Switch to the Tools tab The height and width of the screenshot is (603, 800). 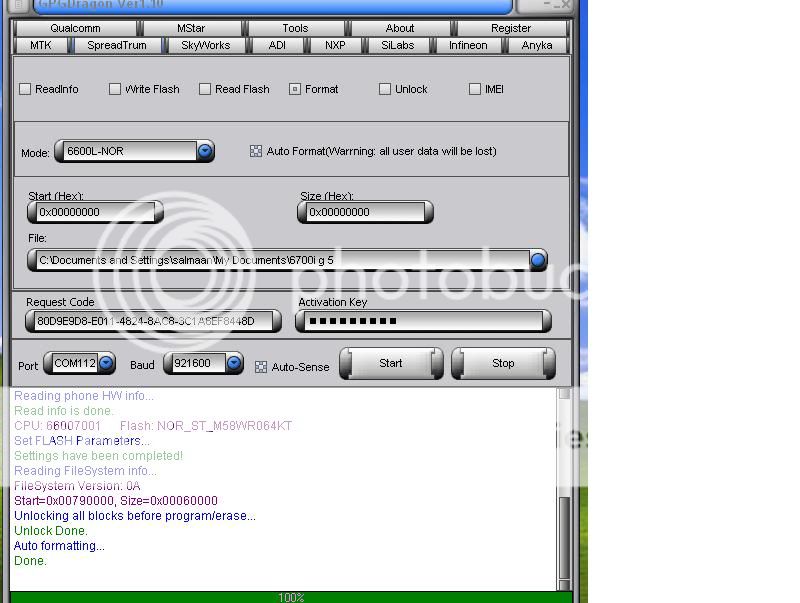pyautogui.click(x=295, y=28)
